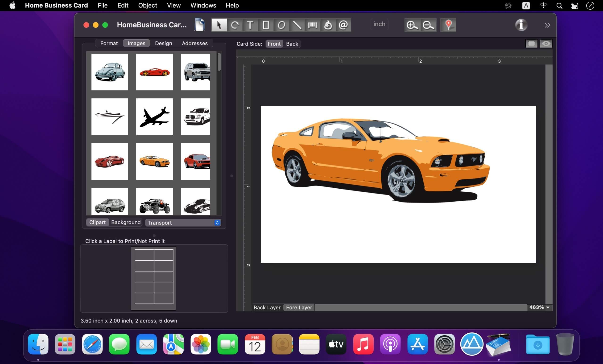
Task: Toggle the eye preview button
Action: pyautogui.click(x=546, y=44)
